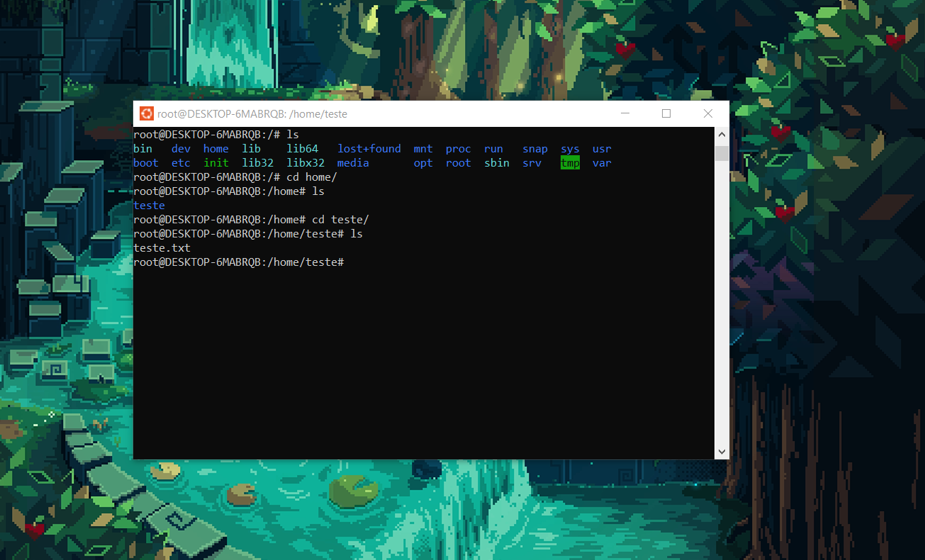Click the 'proc' directory name
Viewport: 925px width, 560px height.
pyautogui.click(x=459, y=149)
